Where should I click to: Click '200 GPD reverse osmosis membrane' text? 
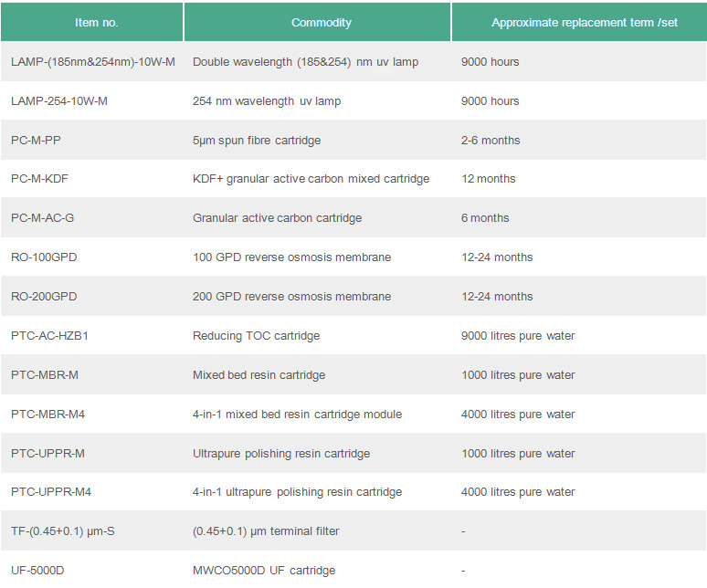click(x=291, y=297)
